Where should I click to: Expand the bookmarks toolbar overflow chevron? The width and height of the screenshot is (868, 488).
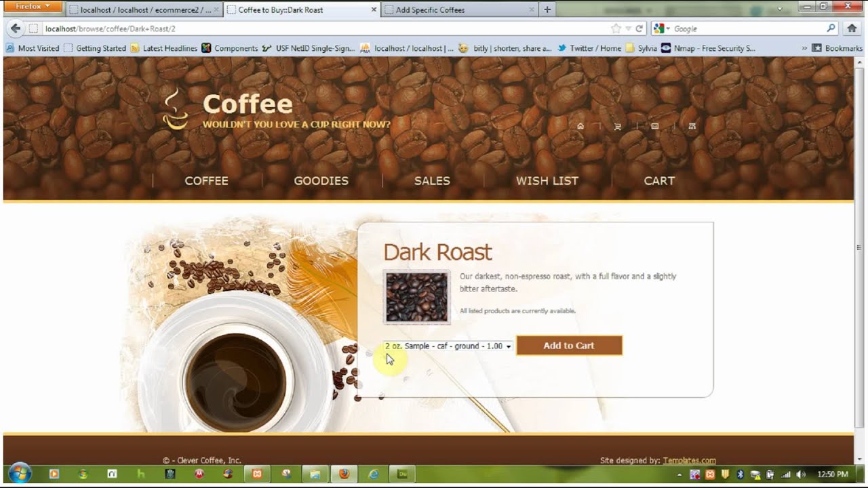[804, 48]
